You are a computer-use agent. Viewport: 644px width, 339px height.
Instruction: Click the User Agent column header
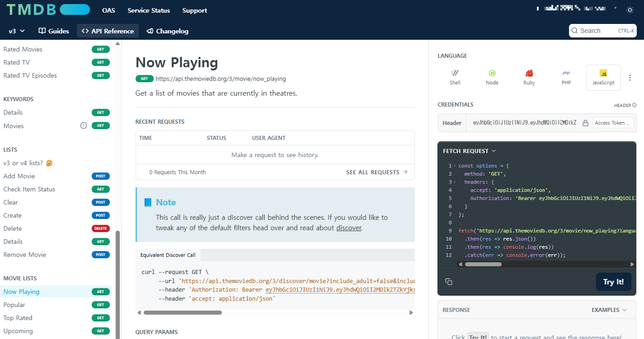[x=269, y=138]
